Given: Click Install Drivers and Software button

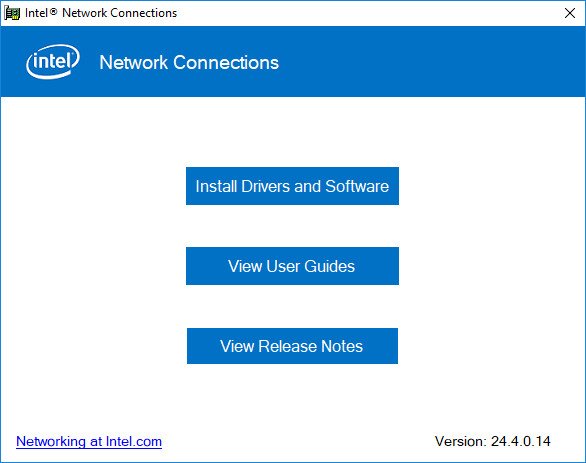Looking at the screenshot, I should click(x=292, y=186).
